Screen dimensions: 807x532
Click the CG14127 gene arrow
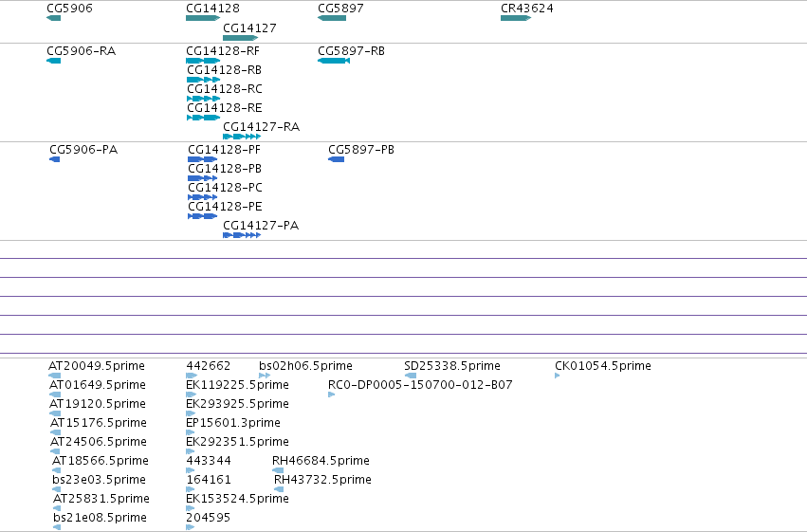click(x=240, y=38)
